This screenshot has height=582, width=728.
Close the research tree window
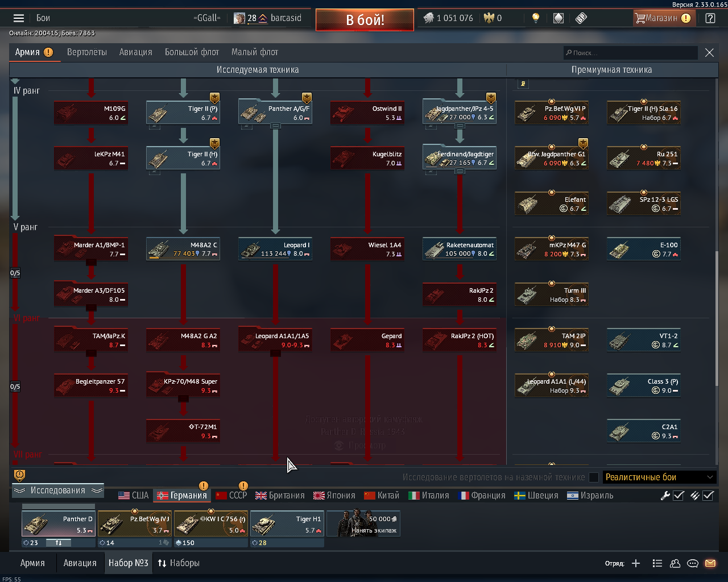tap(709, 52)
